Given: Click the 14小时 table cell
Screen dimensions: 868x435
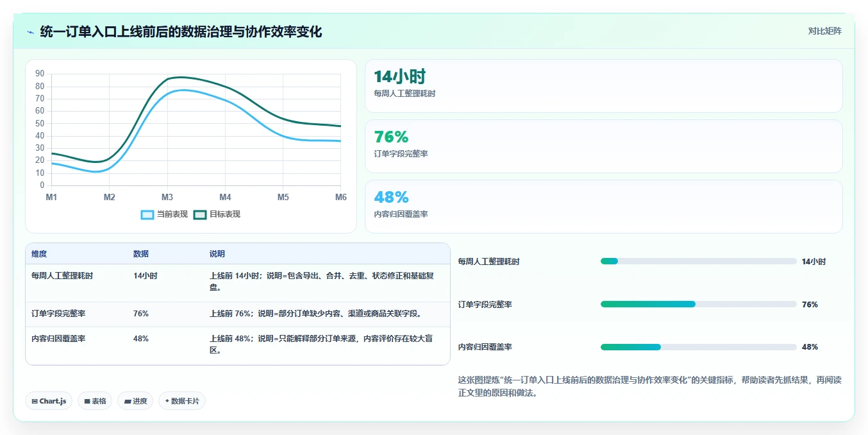Looking at the screenshot, I should pyautogui.click(x=146, y=276).
